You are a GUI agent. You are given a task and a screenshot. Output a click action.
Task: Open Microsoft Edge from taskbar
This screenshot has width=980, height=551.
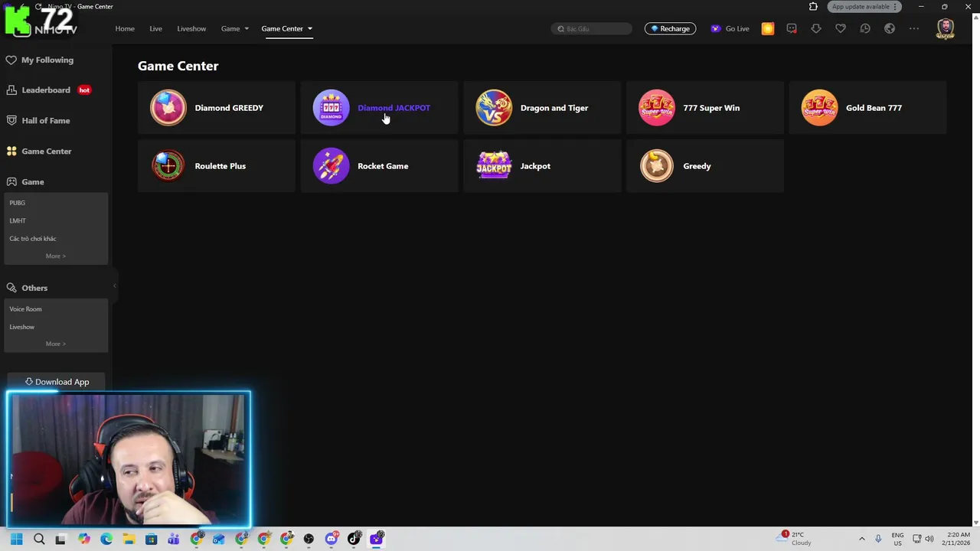[106, 539]
